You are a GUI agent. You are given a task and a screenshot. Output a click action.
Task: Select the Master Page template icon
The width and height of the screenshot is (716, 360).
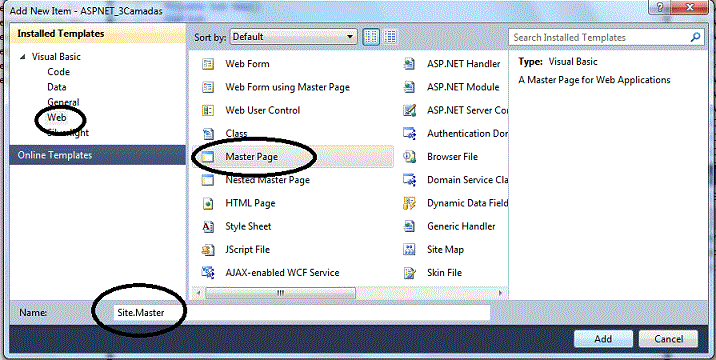[x=208, y=157]
